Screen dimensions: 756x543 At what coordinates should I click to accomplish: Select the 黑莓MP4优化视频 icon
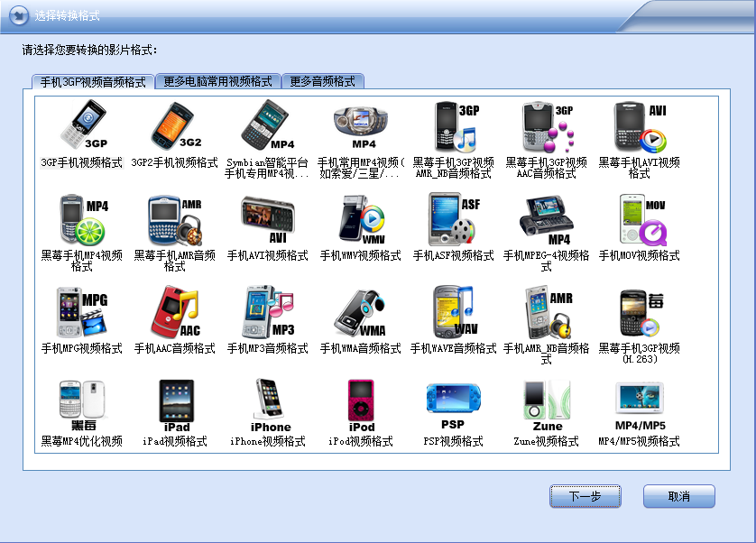pos(82,405)
